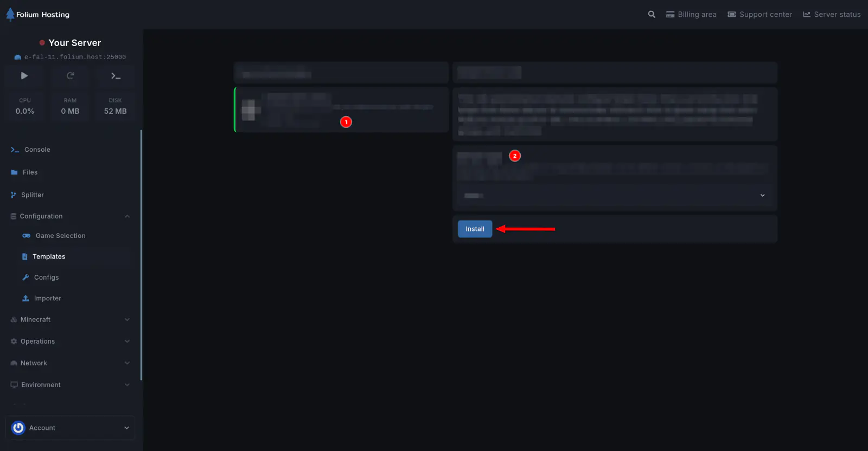Click the search magnifier icon

[652, 15]
